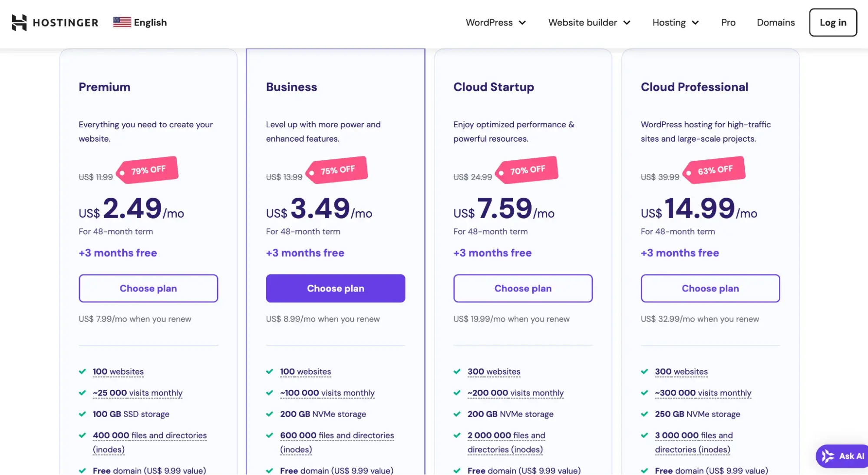This screenshot has width=868, height=475.
Task: Click the US$ 3.49/mo price
Action: coord(319,209)
